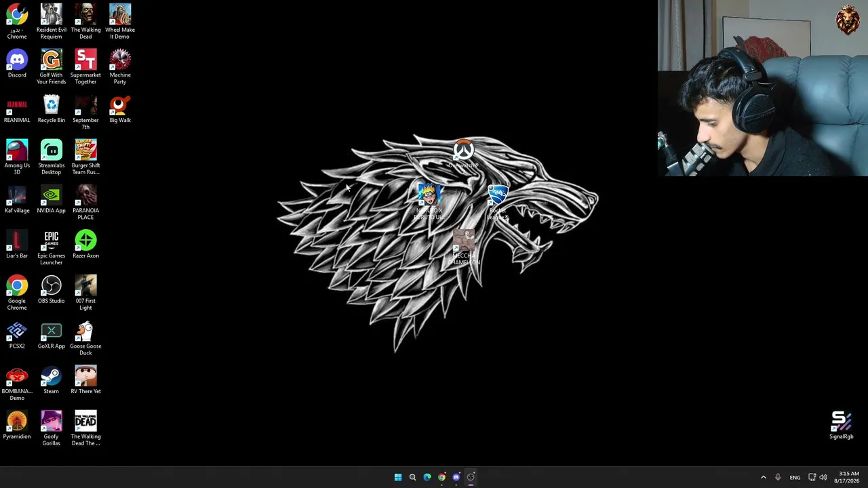This screenshot has width=868, height=488.
Task: Select the 007 First Light icon
Action: [85, 293]
